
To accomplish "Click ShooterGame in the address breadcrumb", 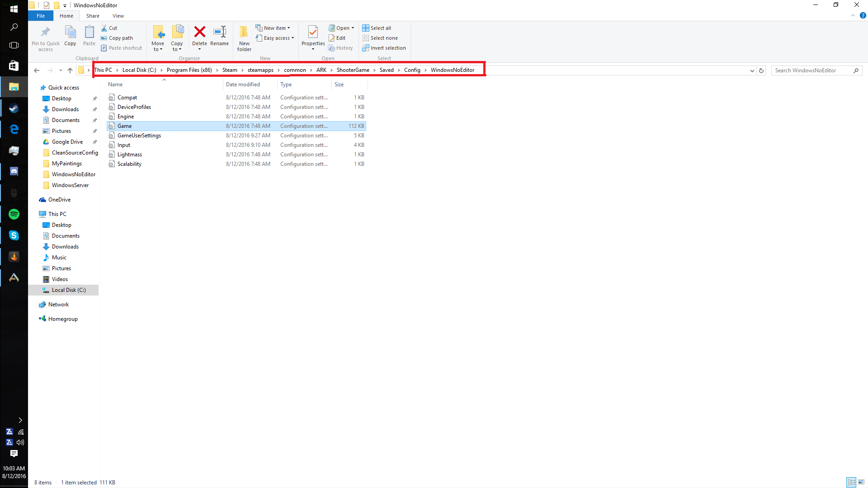I will tap(353, 70).
